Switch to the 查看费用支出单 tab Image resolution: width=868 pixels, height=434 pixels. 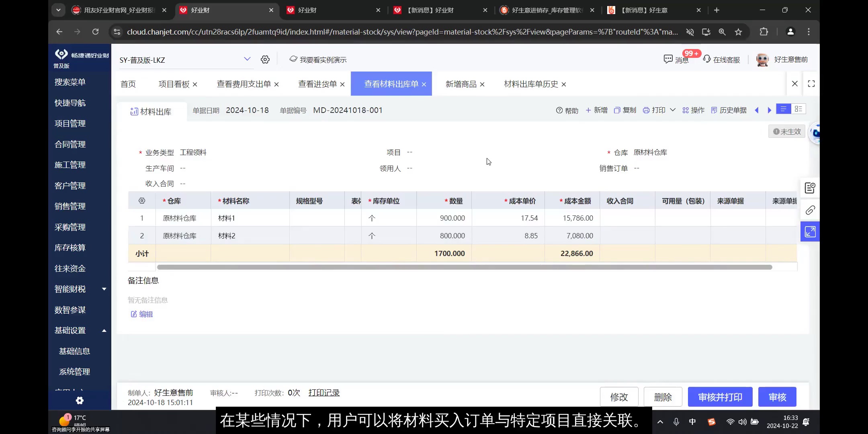click(244, 84)
